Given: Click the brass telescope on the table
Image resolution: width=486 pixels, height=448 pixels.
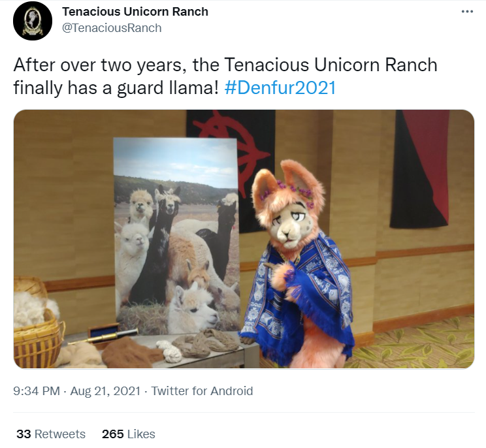Looking at the screenshot, I should 104,338.
